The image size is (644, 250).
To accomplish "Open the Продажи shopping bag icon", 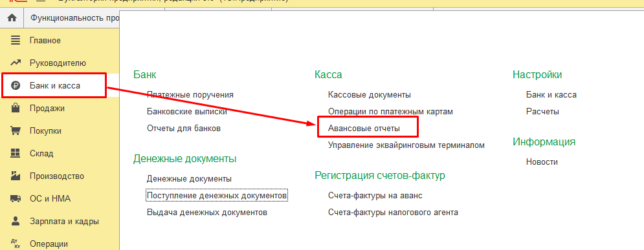I will click(15, 108).
